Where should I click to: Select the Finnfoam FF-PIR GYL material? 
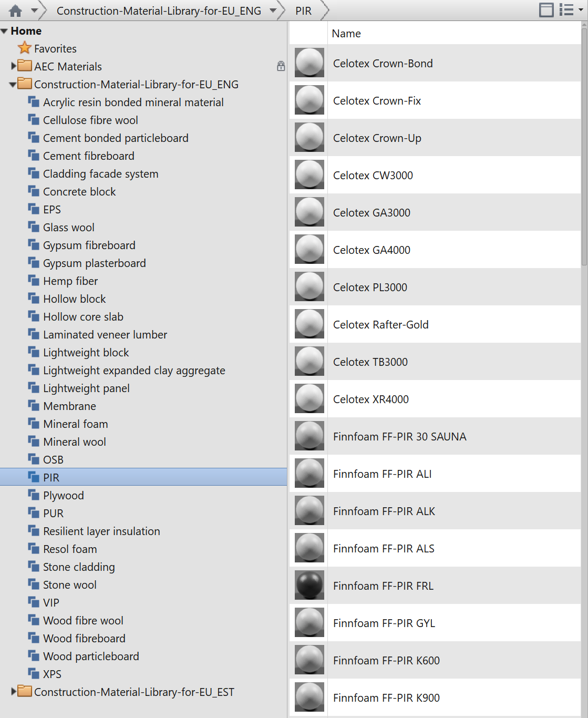coord(435,623)
